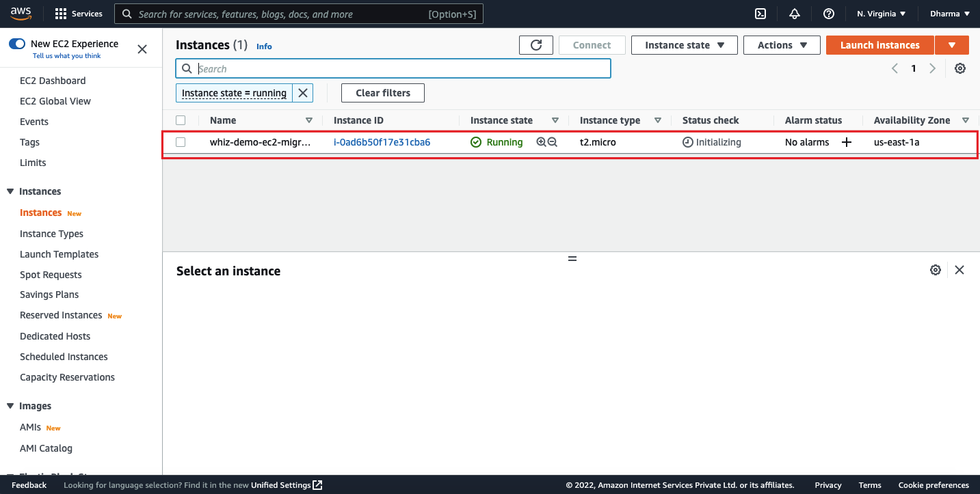The width and height of the screenshot is (980, 494).
Task: Click Feedback in the footer
Action: [29, 485]
